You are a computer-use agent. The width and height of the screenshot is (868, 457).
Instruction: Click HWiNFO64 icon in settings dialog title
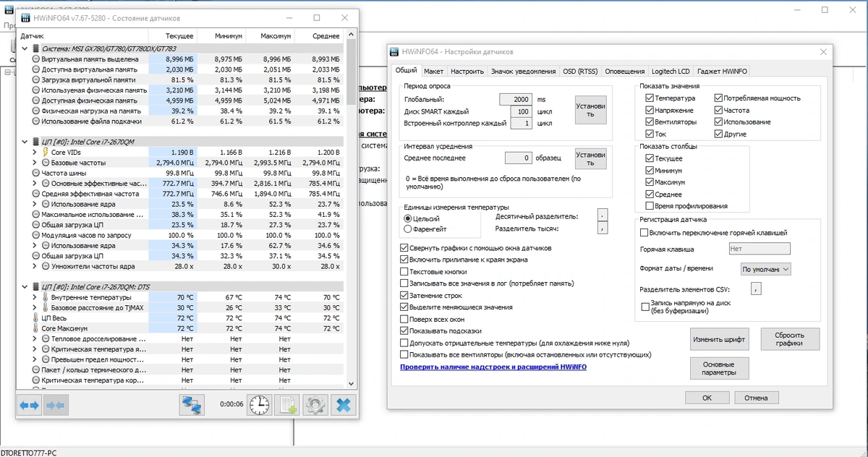(x=395, y=52)
